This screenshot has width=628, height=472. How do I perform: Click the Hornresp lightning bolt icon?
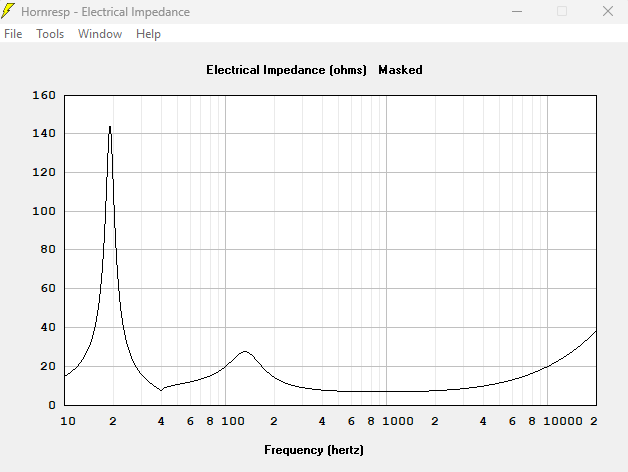8,11
